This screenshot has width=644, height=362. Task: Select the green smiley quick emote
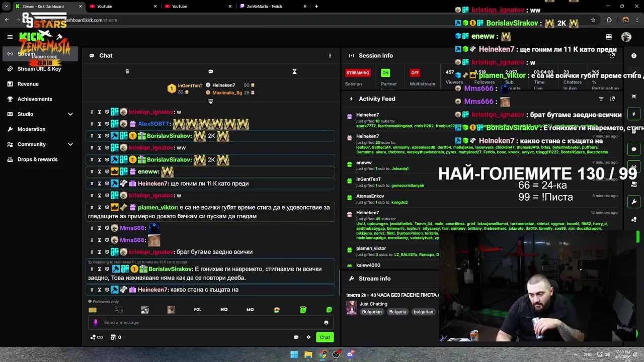tap(329, 310)
